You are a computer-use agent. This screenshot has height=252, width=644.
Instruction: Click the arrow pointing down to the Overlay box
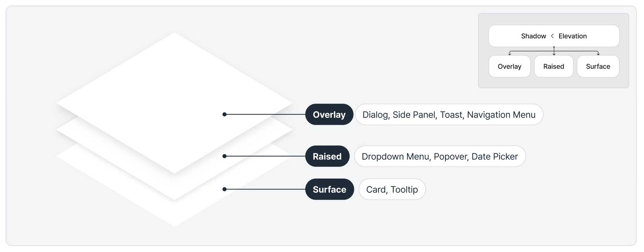click(x=510, y=54)
